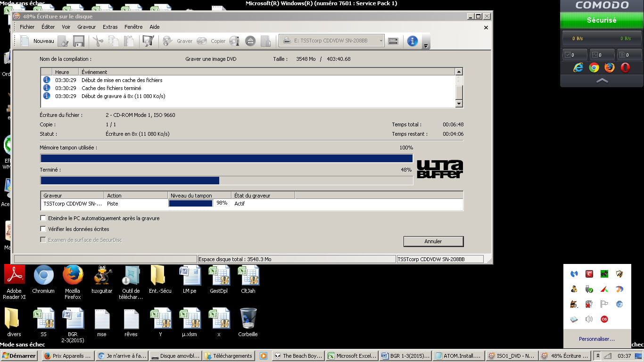Collapse the Comodo widget with chevron arrow

(602, 81)
